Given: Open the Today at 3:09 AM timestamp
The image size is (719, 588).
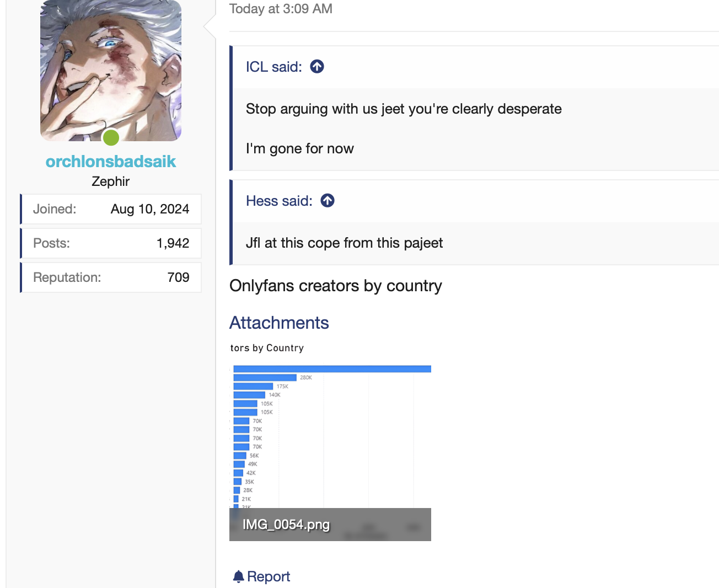Looking at the screenshot, I should click(x=281, y=9).
